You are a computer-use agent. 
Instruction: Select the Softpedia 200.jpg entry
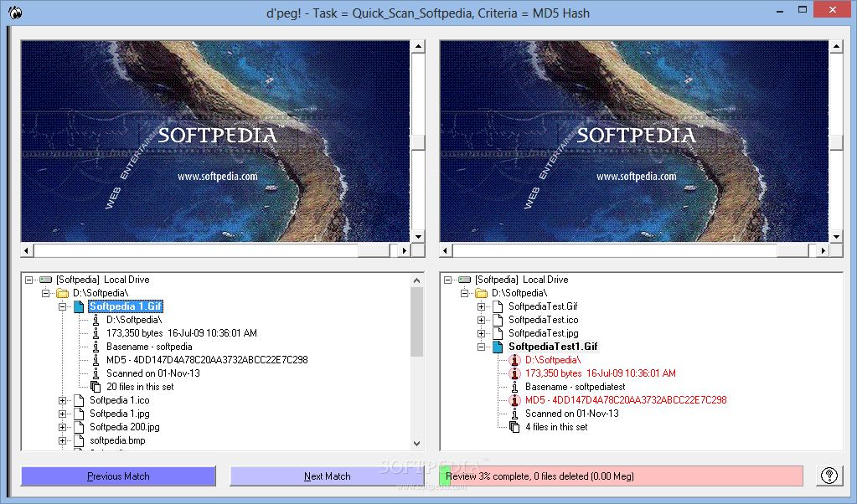(125, 427)
